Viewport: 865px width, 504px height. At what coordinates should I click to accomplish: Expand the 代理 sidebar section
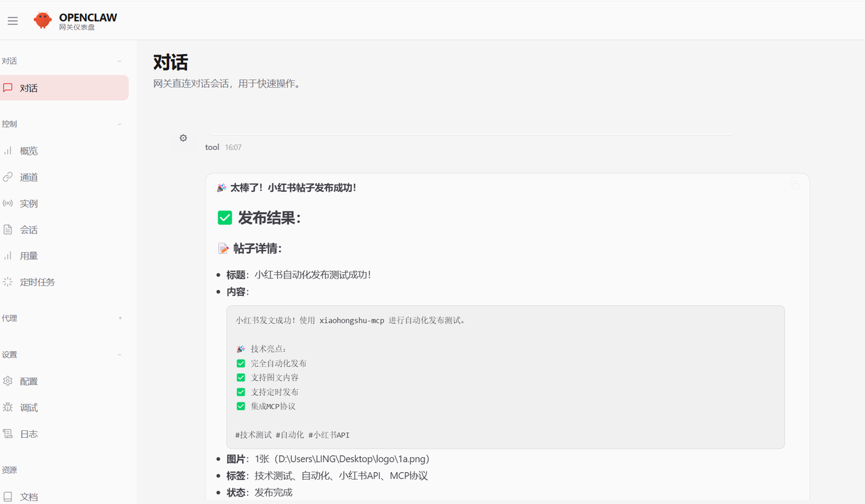120,318
